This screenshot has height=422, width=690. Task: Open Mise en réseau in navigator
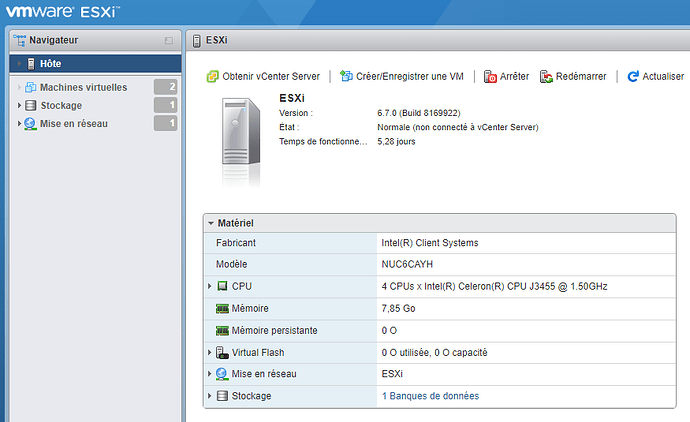[74, 124]
